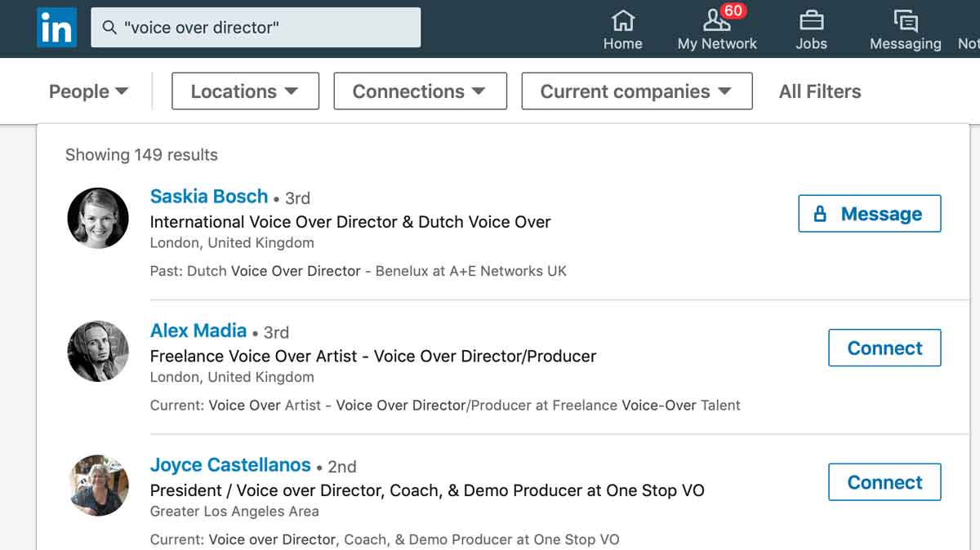Select the Messaging menu label
980x550 pixels.
click(905, 44)
